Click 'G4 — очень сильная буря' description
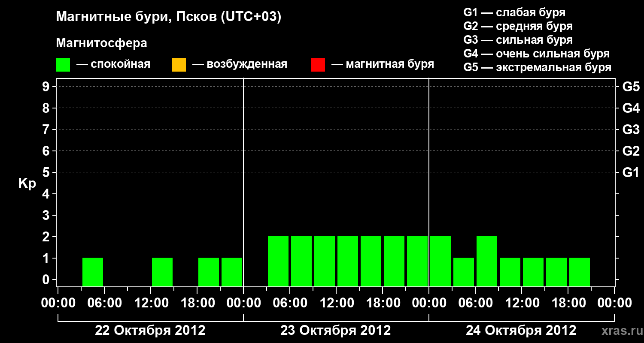The image size is (644, 343). click(536, 54)
